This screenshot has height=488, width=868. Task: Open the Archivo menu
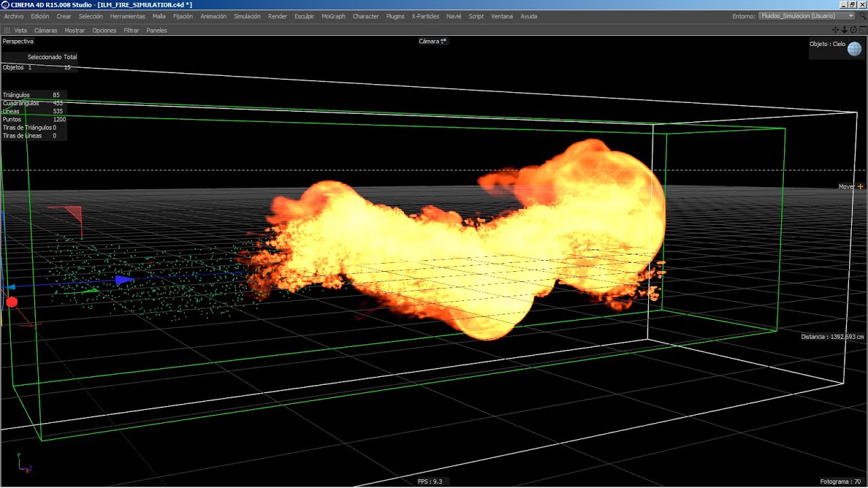(x=14, y=16)
